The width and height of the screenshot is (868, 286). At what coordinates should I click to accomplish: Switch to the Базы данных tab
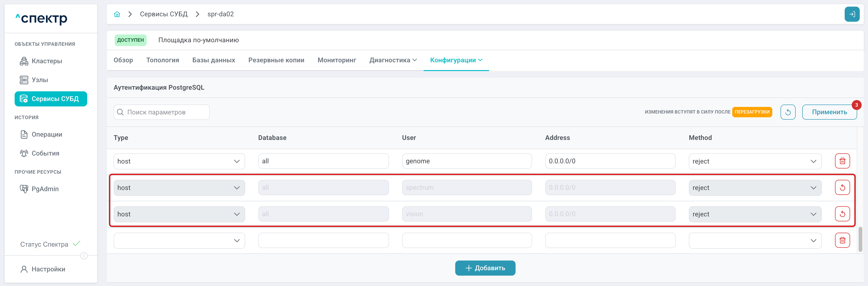[214, 60]
